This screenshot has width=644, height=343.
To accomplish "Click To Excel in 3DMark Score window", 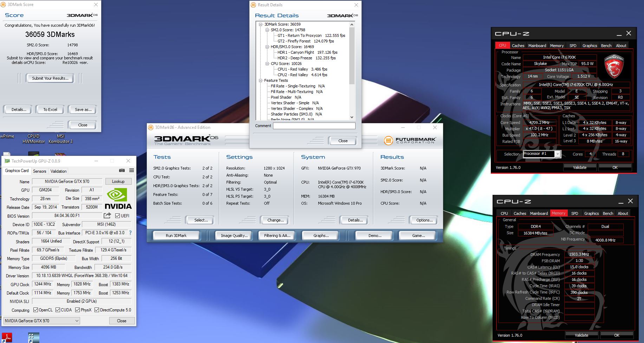I will pyautogui.click(x=50, y=110).
